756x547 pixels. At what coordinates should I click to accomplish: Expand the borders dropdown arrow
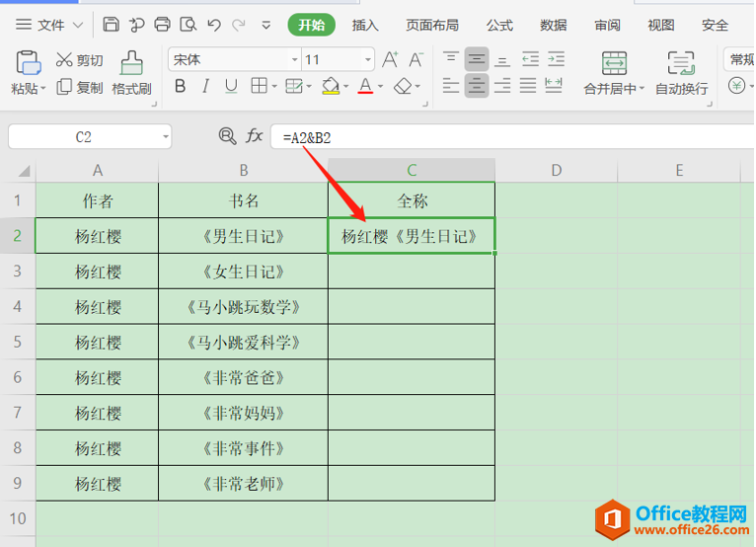274,87
